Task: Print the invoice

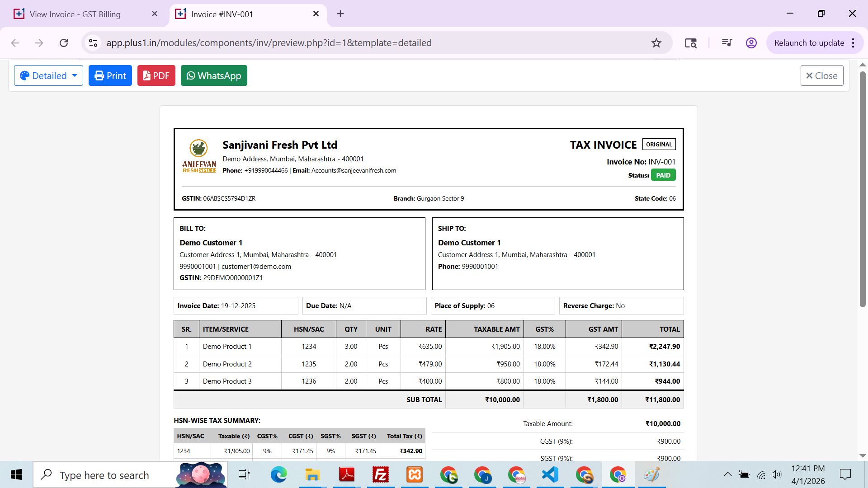Action: point(110,75)
